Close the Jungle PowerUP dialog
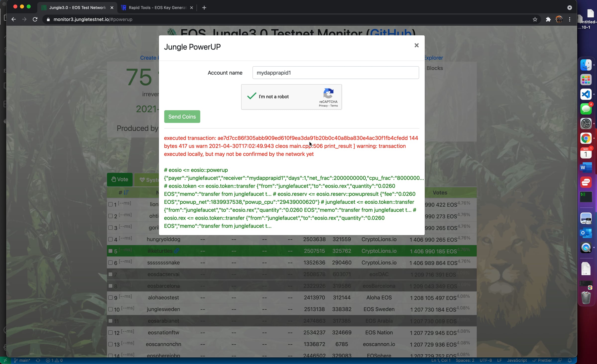 [x=416, y=45]
